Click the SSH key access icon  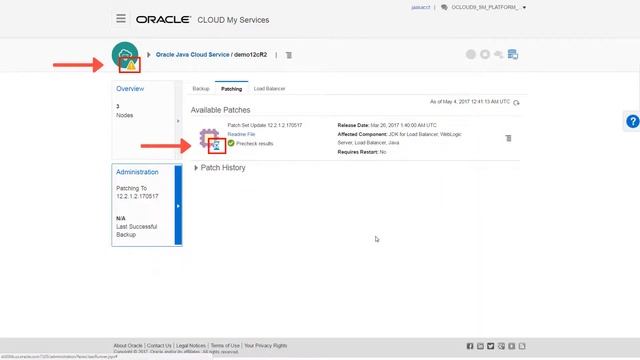[498, 54]
